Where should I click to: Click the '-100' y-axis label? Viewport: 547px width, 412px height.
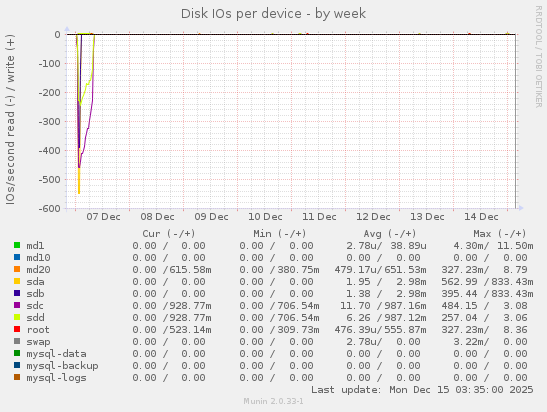point(49,63)
